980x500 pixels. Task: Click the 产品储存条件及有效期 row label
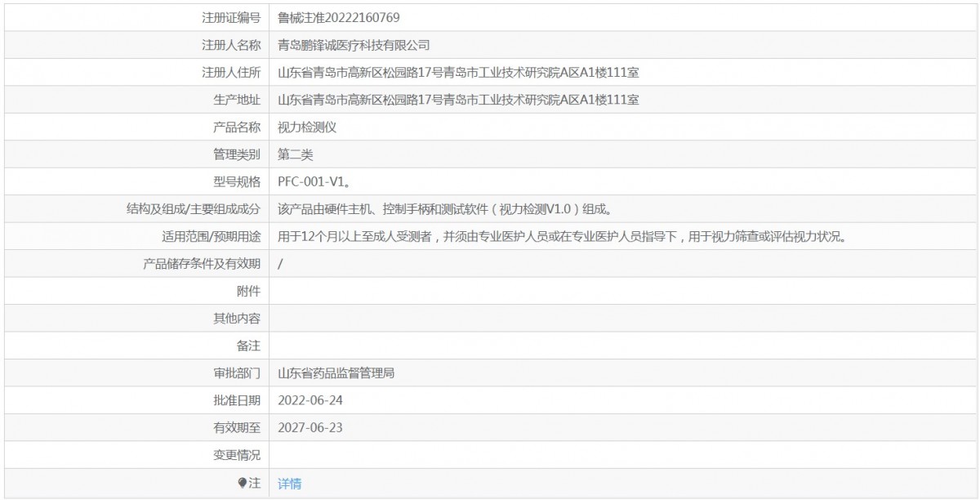coord(202,264)
